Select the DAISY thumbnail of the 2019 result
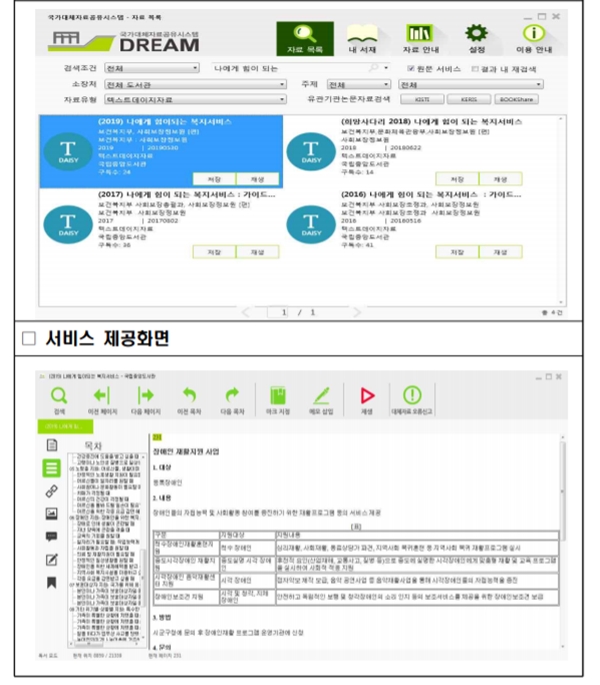Image resolution: width=600 pixels, height=685 pixels. [68, 151]
